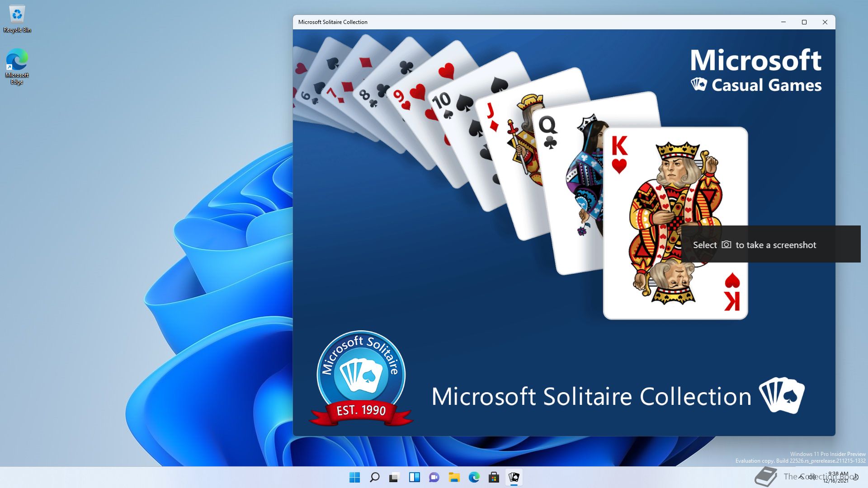Image resolution: width=868 pixels, height=488 pixels.
Task: Open the notification moon icon in the tray
Action: 856,477
